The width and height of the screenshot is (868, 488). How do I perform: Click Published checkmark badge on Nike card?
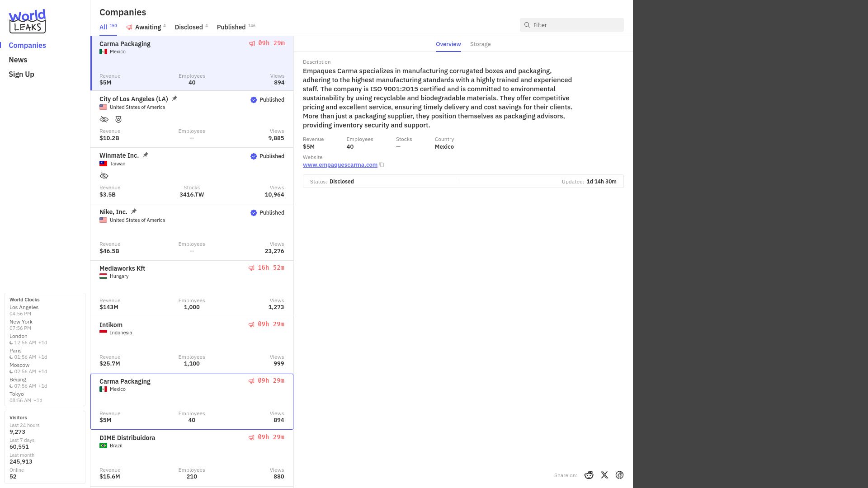(x=254, y=213)
